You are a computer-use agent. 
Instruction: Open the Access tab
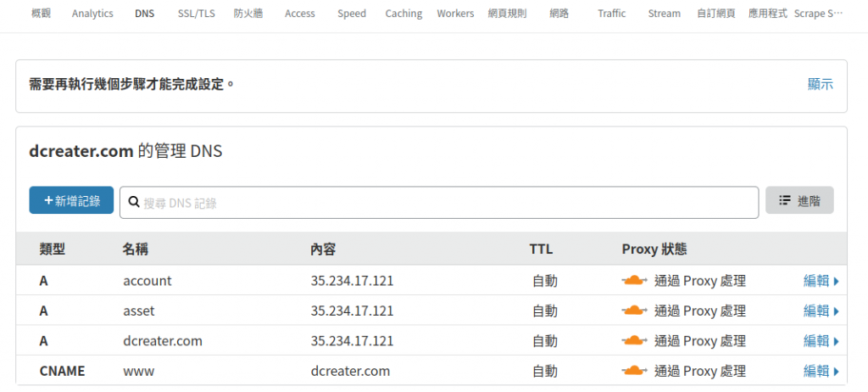coord(300,14)
